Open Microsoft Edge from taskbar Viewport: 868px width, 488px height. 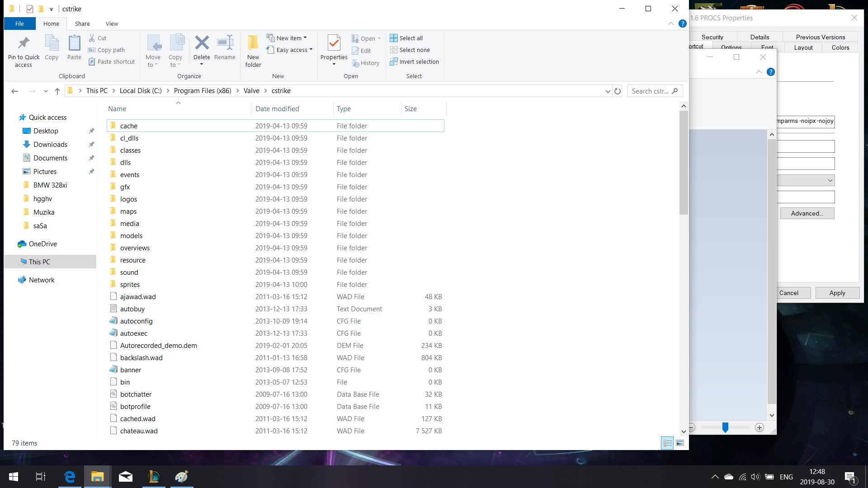coord(70,477)
